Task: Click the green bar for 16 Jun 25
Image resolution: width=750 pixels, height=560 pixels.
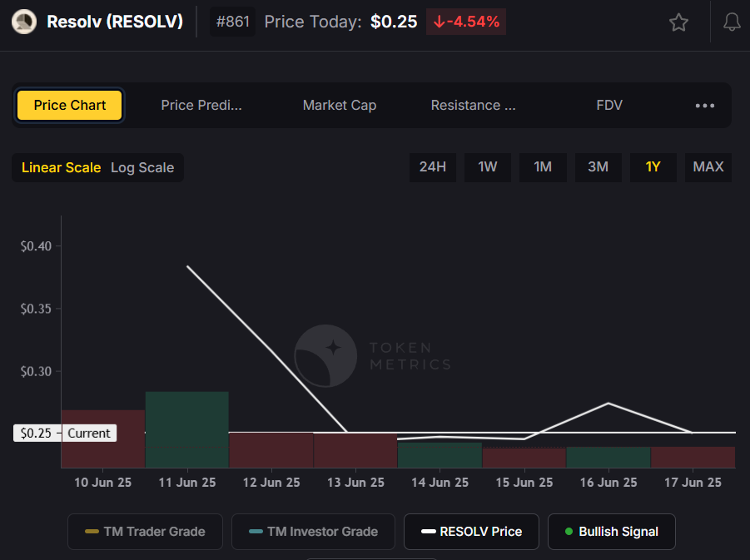Action: pos(608,457)
